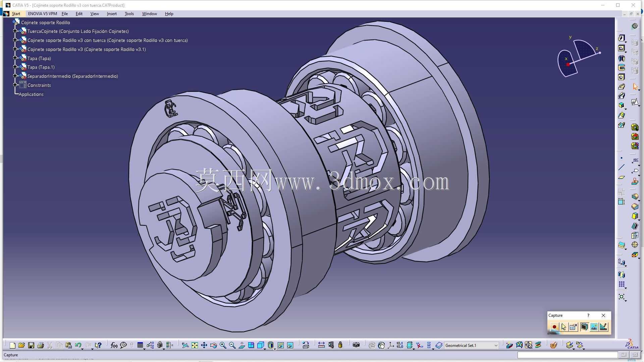Screen dimensions: 644x362
Task: Open the File menu
Action: click(x=65, y=14)
